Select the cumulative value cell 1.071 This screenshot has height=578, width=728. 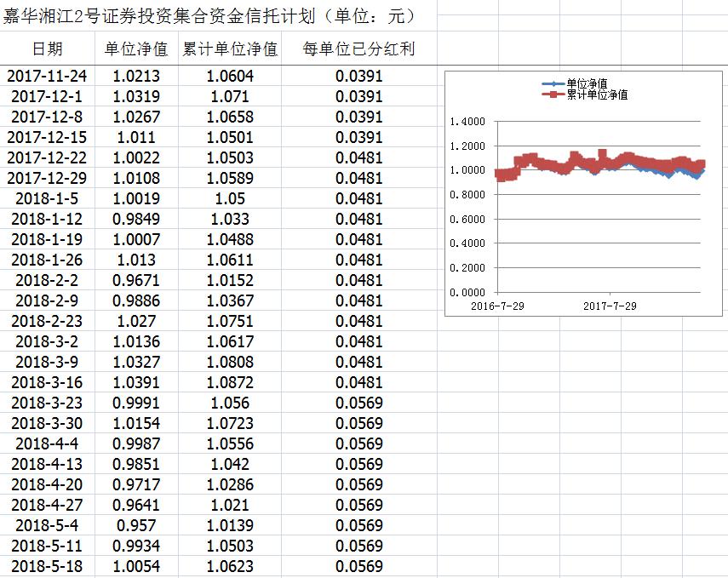tap(230, 96)
